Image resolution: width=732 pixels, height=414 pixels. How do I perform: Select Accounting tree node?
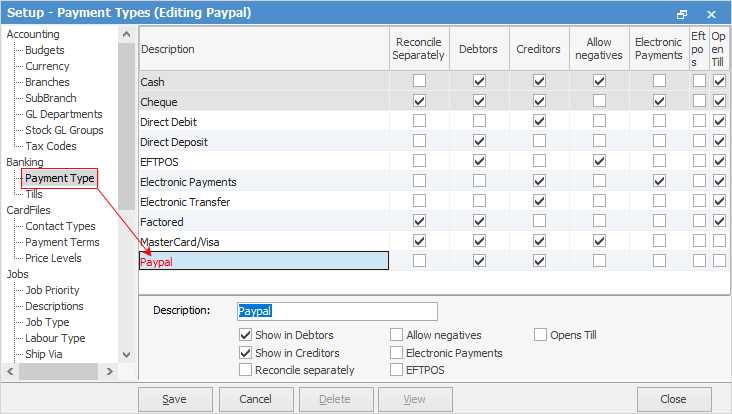[33, 34]
